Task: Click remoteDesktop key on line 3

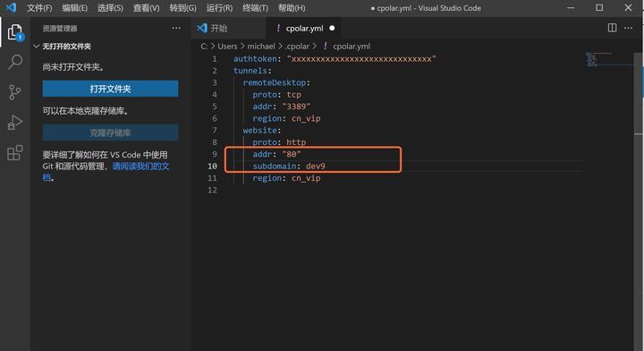Action: [x=275, y=82]
